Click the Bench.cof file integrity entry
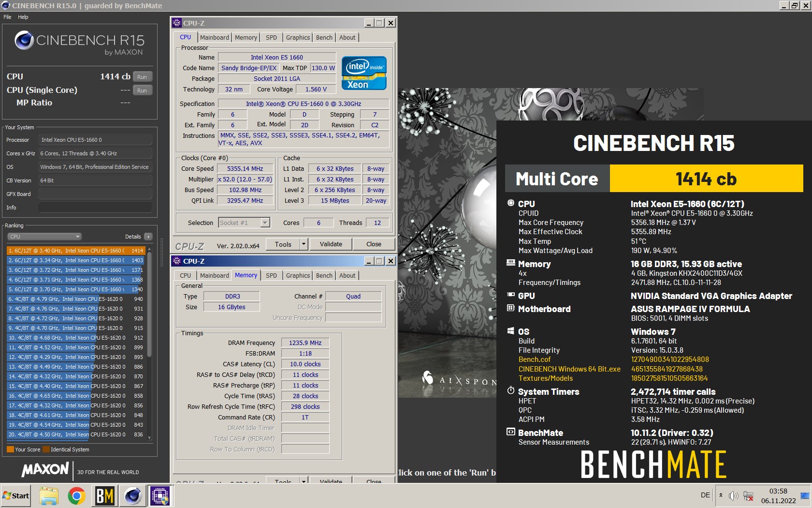 point(534,359)
